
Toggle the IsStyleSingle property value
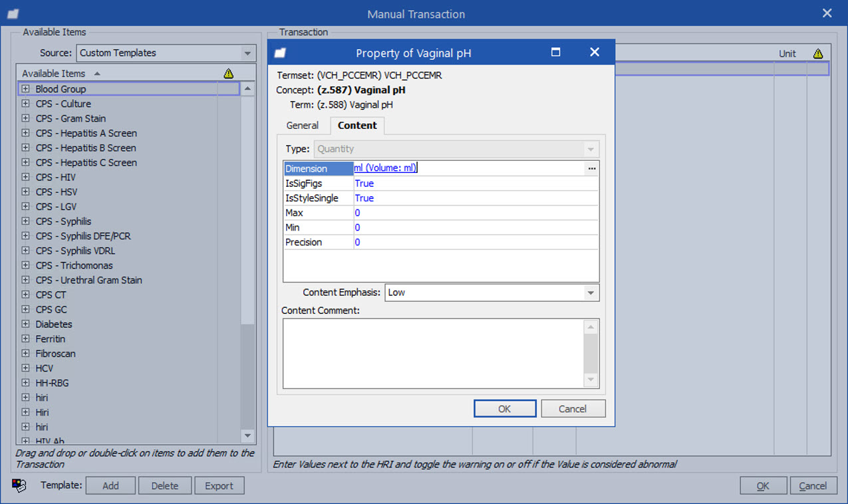click(x=364, y=197)
